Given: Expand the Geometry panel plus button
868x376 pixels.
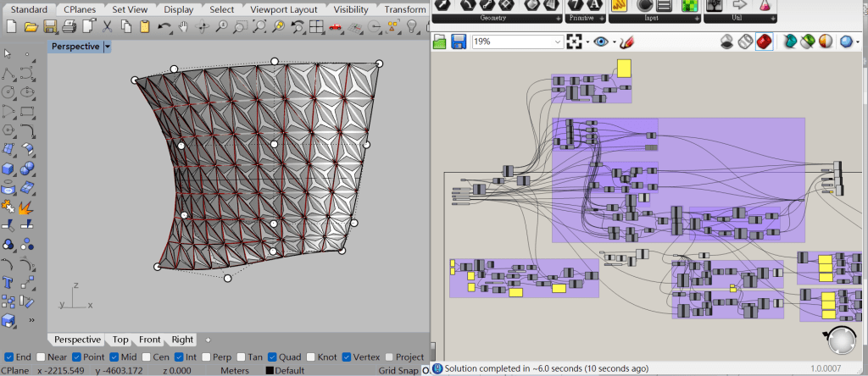Looking at the screenshot, I should click(558, 19).
